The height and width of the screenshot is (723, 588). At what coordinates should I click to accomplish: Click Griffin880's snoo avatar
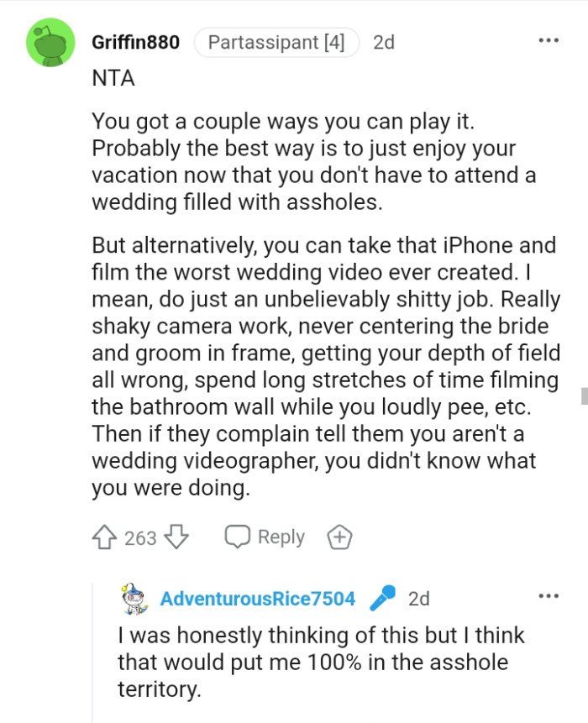[50, 41]
